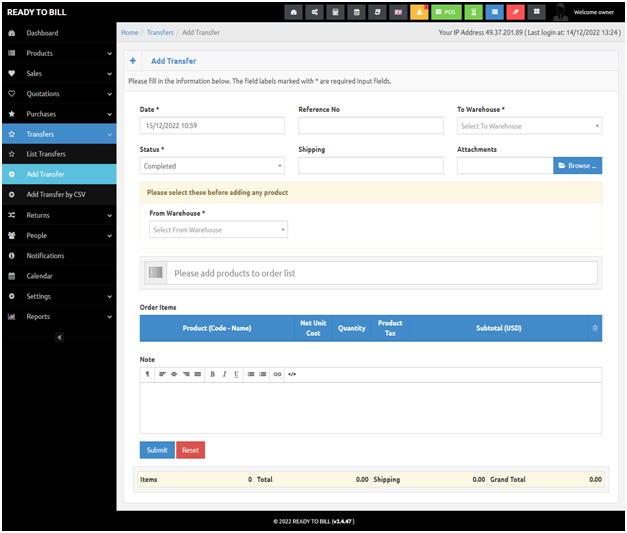
Task: Click the Transfers breadcrumb link
Action: click(x=160, y=32)
